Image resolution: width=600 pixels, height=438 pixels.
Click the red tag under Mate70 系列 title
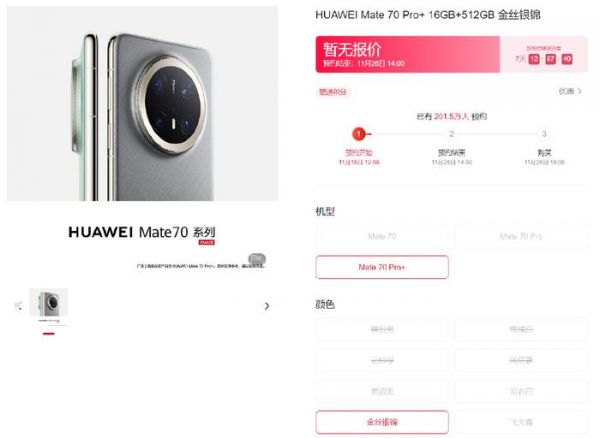(x=207, y=242)
